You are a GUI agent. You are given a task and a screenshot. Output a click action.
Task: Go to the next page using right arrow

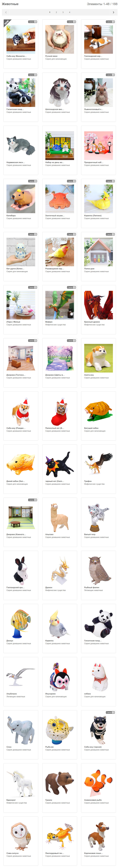coord(113,12)
